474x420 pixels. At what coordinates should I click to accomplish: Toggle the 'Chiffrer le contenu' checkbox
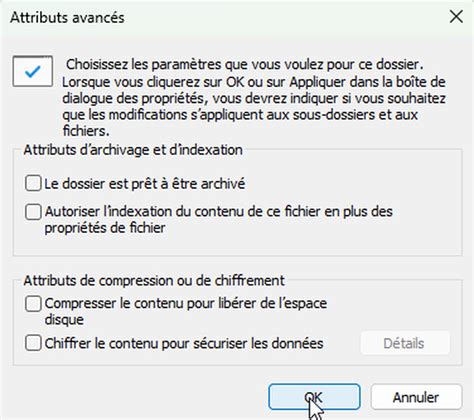click(x=33, y=343)
